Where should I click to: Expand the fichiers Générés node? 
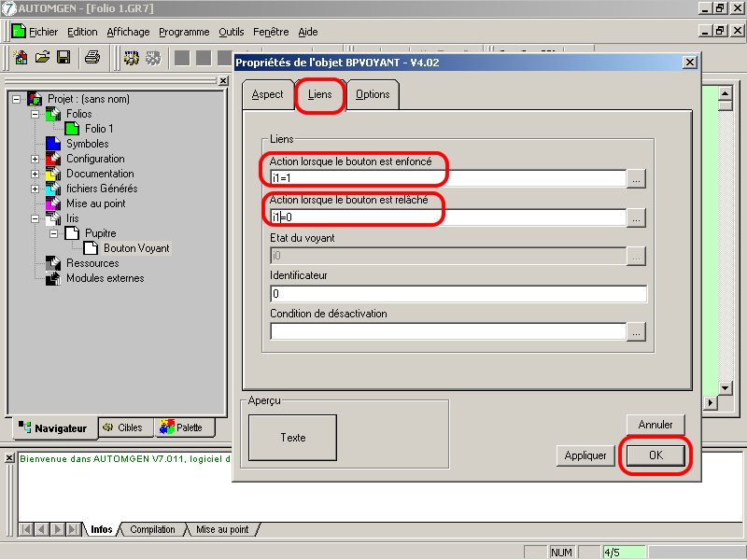(35, 189)
